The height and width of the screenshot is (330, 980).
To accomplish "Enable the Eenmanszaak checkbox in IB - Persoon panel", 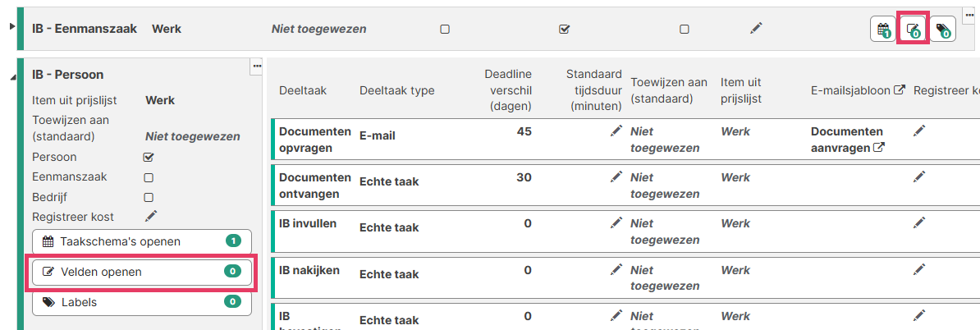I will [149, 176].
